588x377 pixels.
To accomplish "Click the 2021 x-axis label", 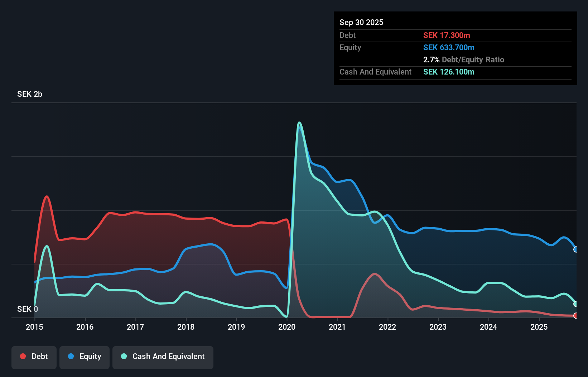I will pyautogui.click(x=337, y=327).
